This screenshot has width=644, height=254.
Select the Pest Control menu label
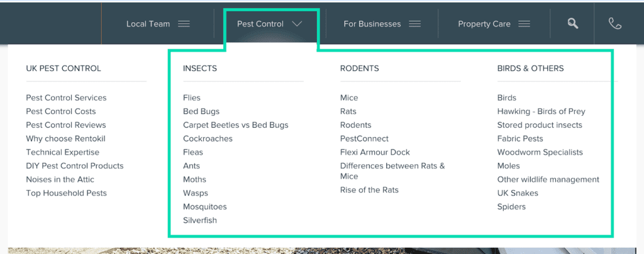click(x=260, y=24)
